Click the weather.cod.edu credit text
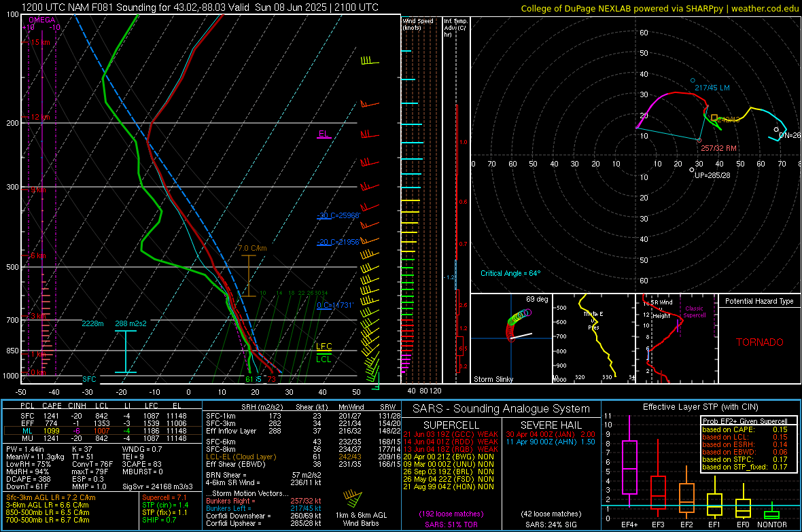This screenshot has height=532, width=802. tap(765, 9)
